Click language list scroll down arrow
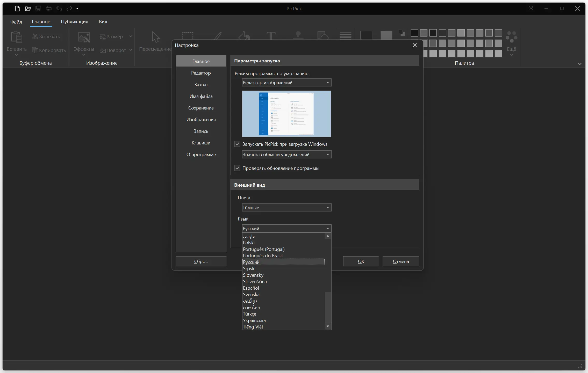This screenshot has width=588, height=373. [x=328, y=326]
